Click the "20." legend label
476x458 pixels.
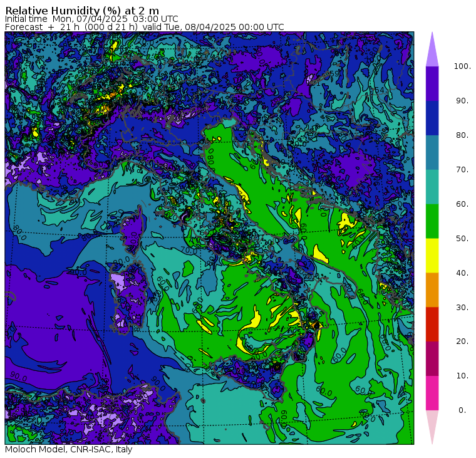coord(462,341)
